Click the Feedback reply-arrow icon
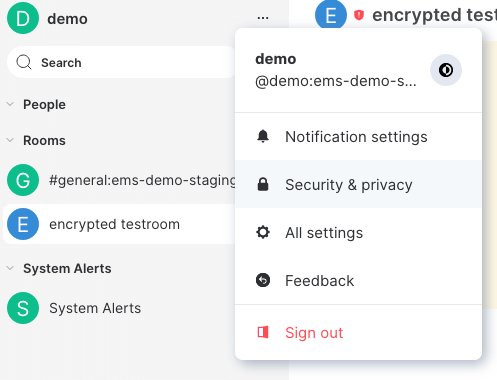Screen dimensions: 497x380 (x=263, y=280)
